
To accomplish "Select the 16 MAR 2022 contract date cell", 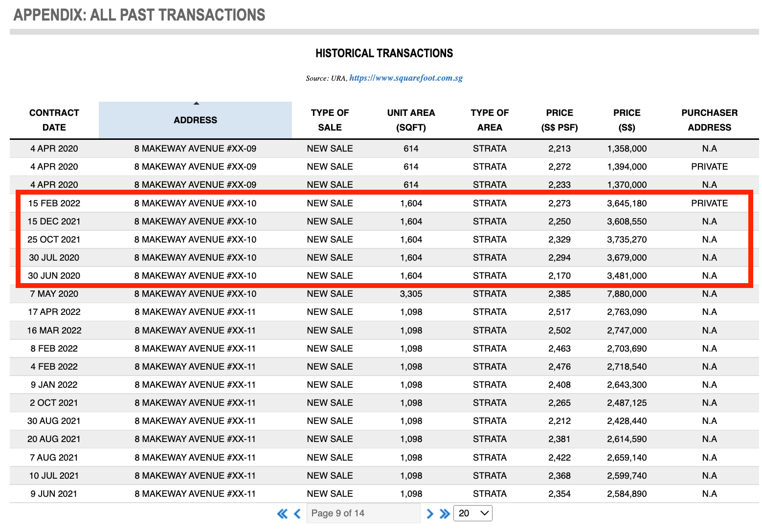I will [x=54, y=331].
